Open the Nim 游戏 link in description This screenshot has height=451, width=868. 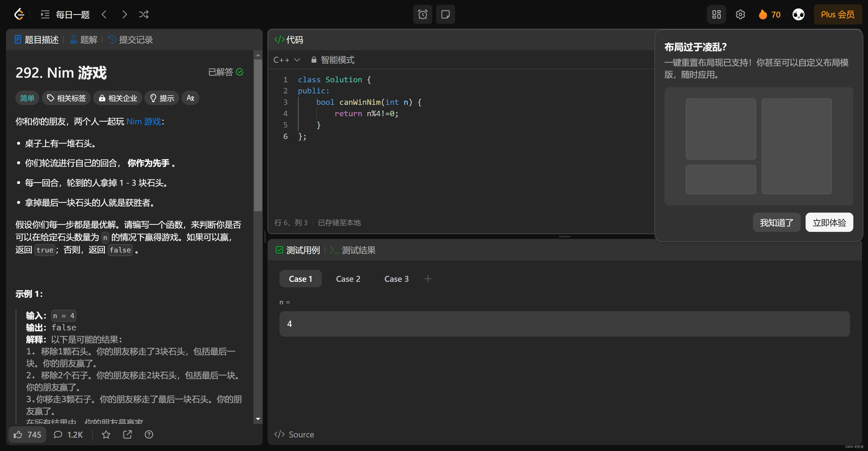coord(144,121)
